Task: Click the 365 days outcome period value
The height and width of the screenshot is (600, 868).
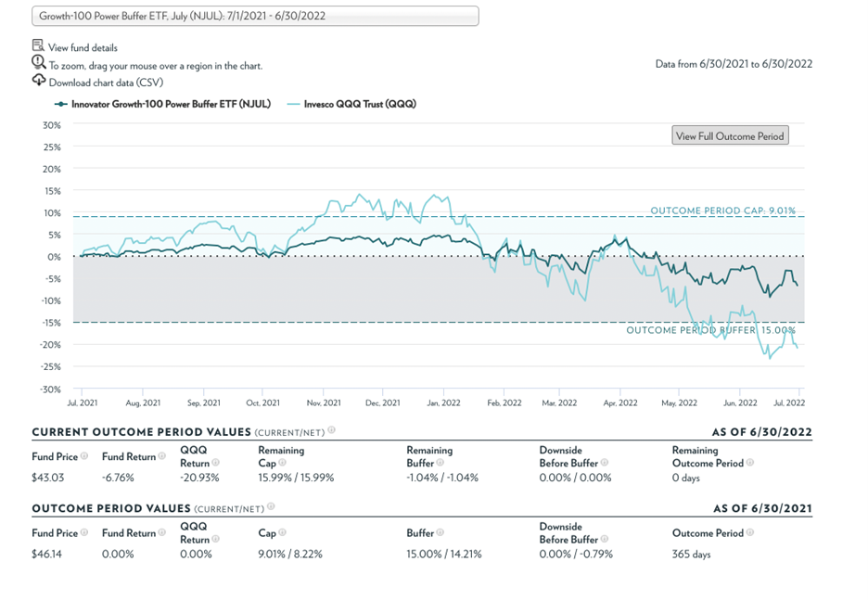Action: (x=692, y=554)
